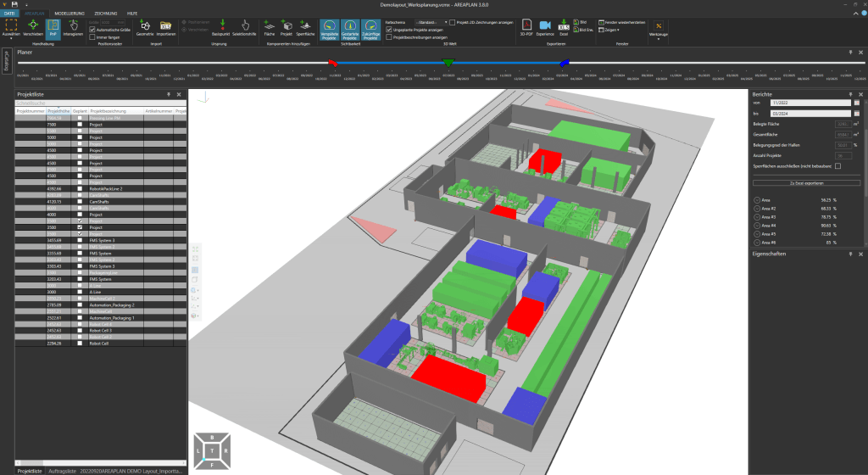Click the Geometrie import icon
The image size is (868, 475).
coord(145,29)
